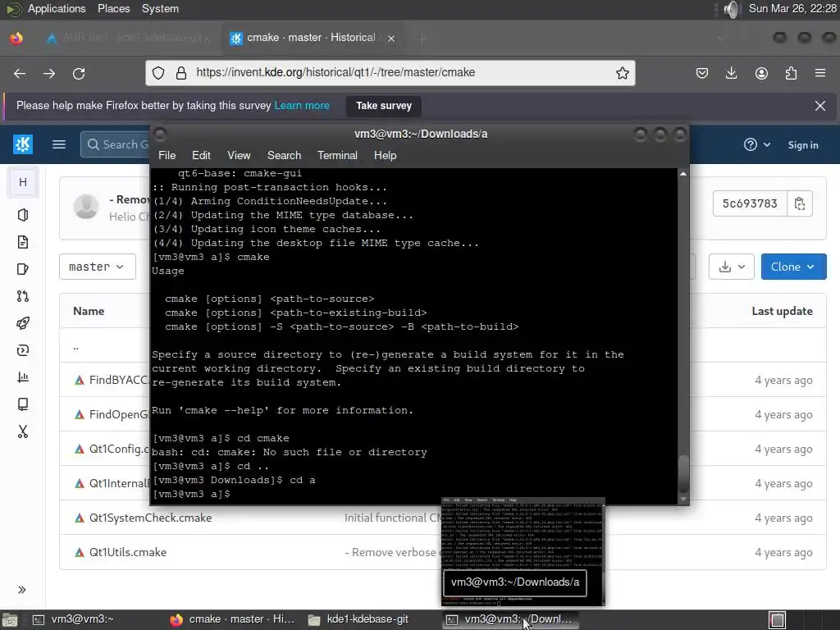
Task: Open the Places menu in top panel
Action: [x=113, y=8]
